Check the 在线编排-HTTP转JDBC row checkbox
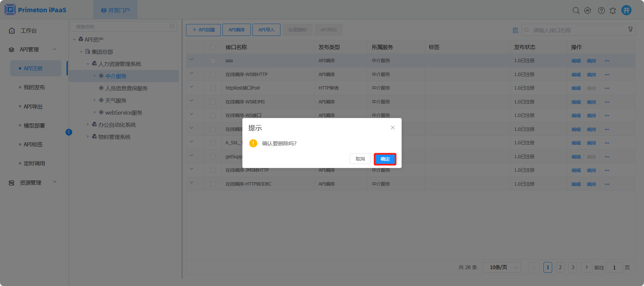Image resolution: width=644 pixels, height=286 pixels. click(213, 184)
